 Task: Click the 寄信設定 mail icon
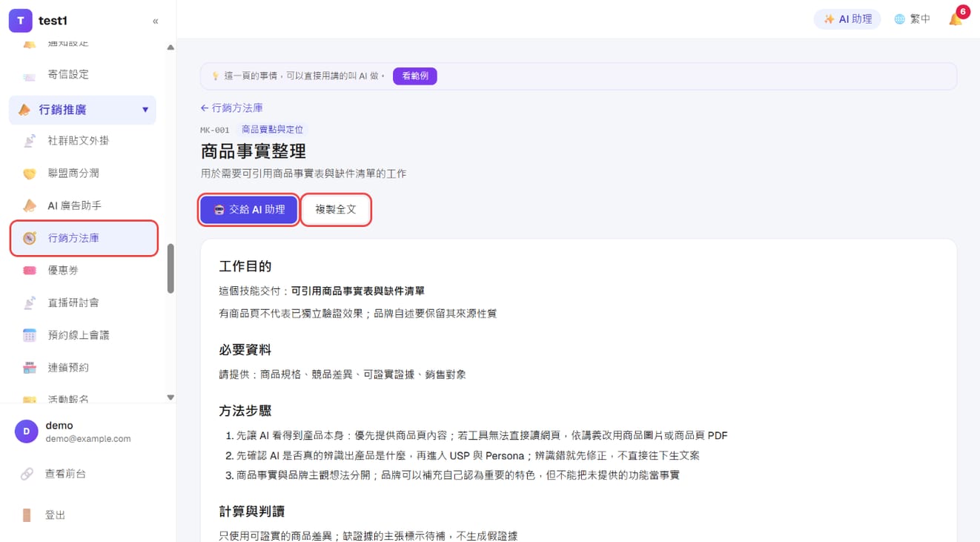tap(29, 75)
